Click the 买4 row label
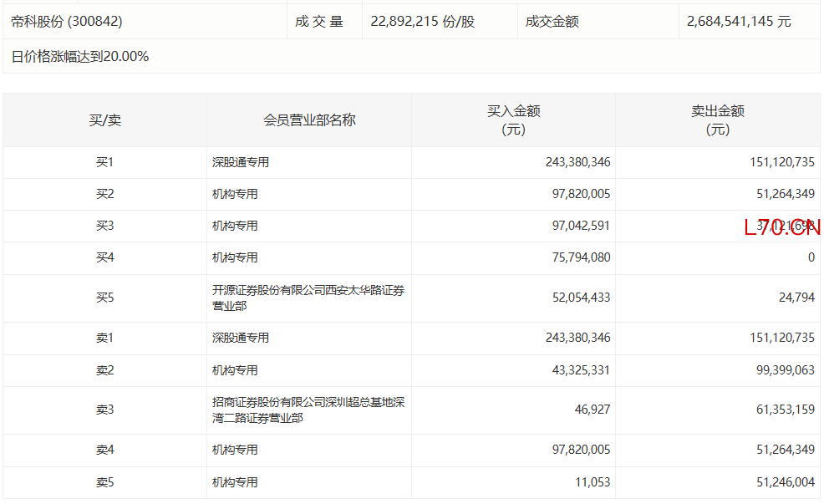 pos(104,257)
